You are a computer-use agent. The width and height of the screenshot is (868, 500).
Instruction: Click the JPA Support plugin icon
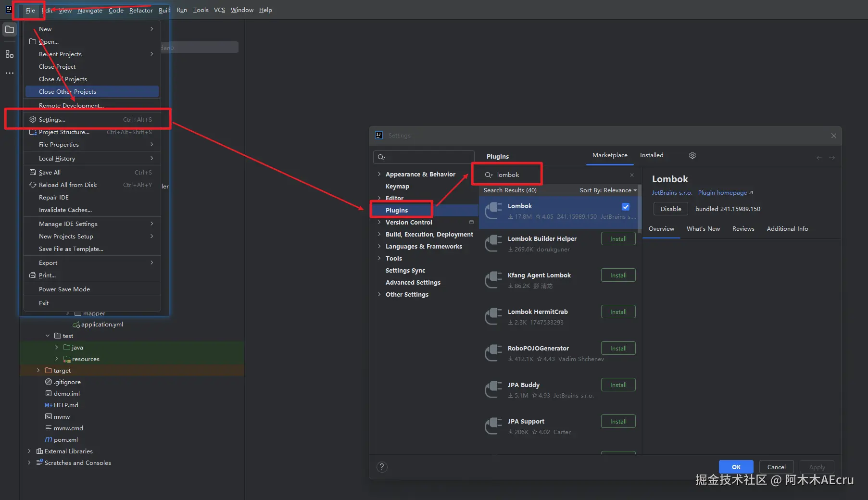click(493, 426)
